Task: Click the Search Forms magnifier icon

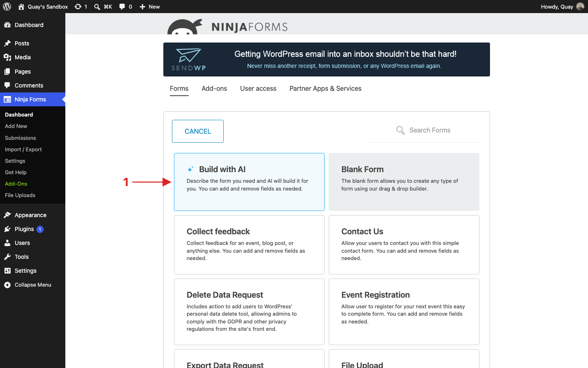Action: pos(401,130)
